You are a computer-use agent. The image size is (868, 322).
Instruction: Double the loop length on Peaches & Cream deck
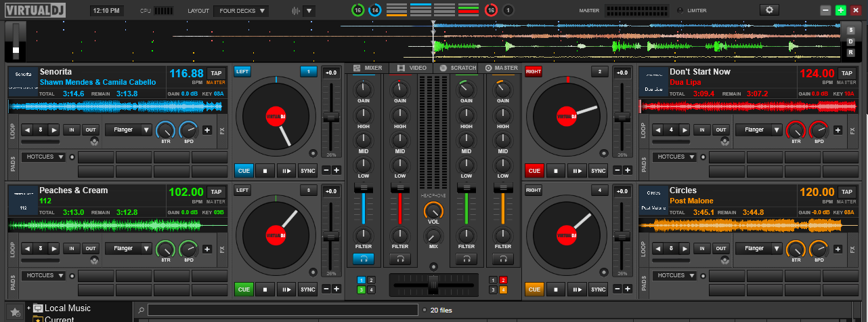[x=54, y=249]
